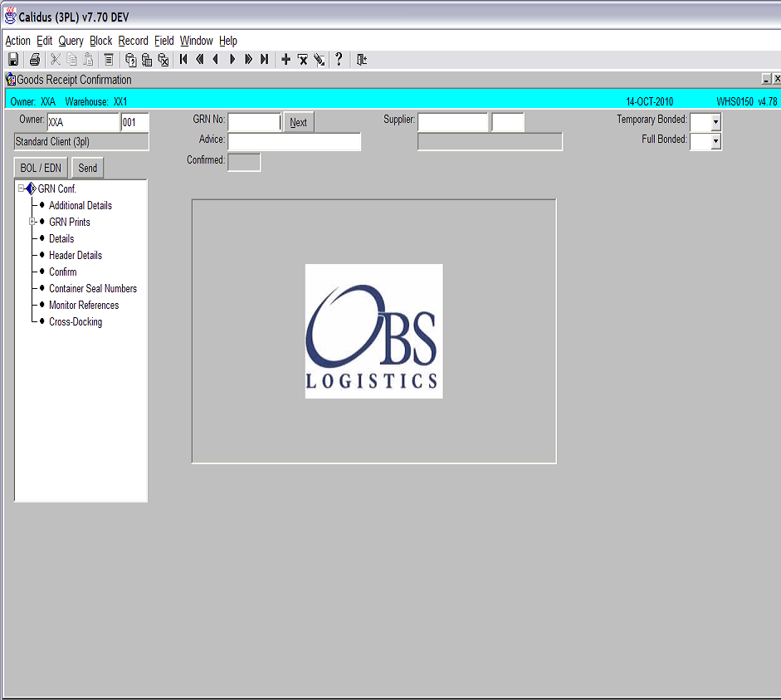Click the Next button beside GRN No
This screenshot has width=781, height=700.
click(x=298, y=123)
